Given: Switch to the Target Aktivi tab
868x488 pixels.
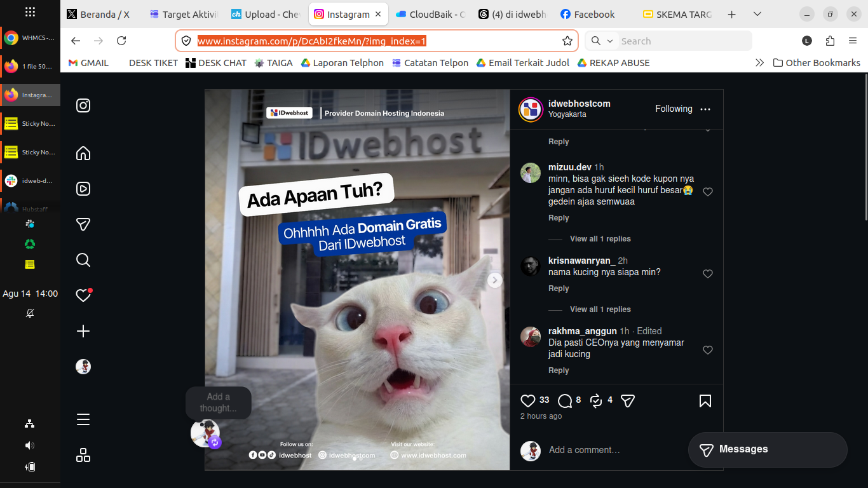Looking at the screenshot, I should [x=184, y=14].
